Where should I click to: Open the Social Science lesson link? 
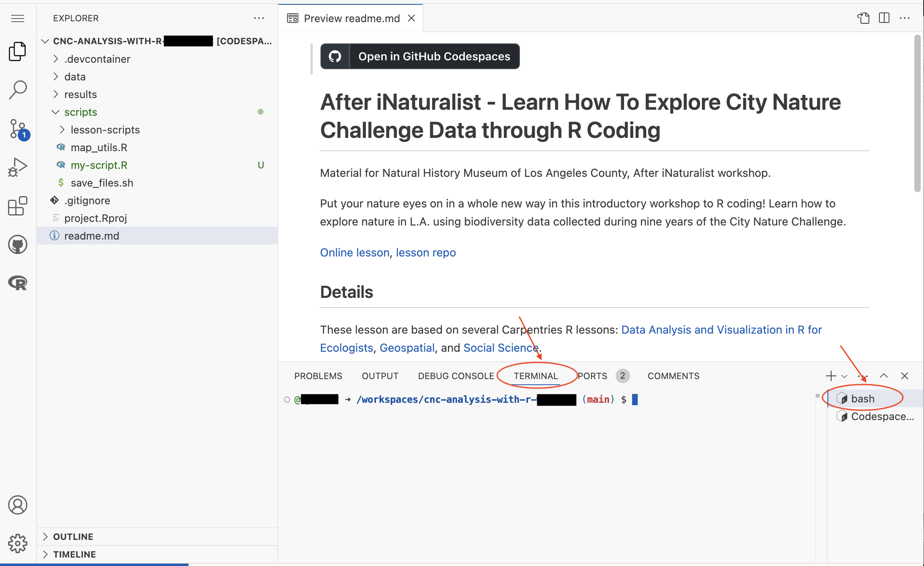(x=501, y=348)
